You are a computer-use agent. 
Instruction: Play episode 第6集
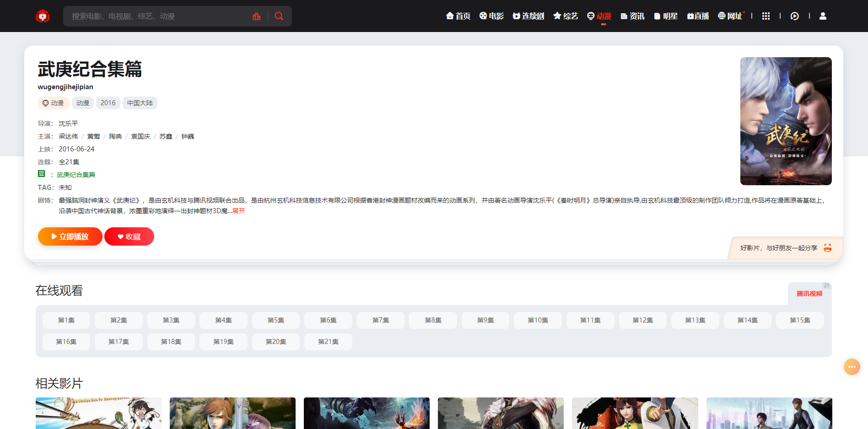click(328, 320)
